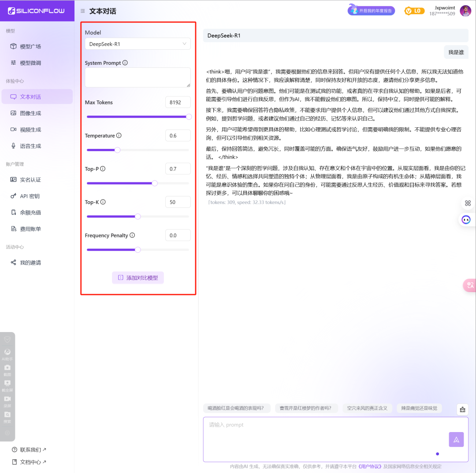Viewport: 476px width, 473px height.
Task: Click the Temperature info icon
Action: 119,135
